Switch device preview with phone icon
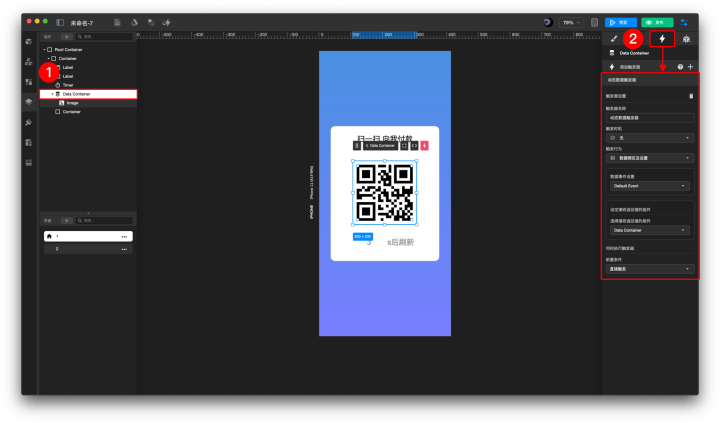 pos(594,22)
